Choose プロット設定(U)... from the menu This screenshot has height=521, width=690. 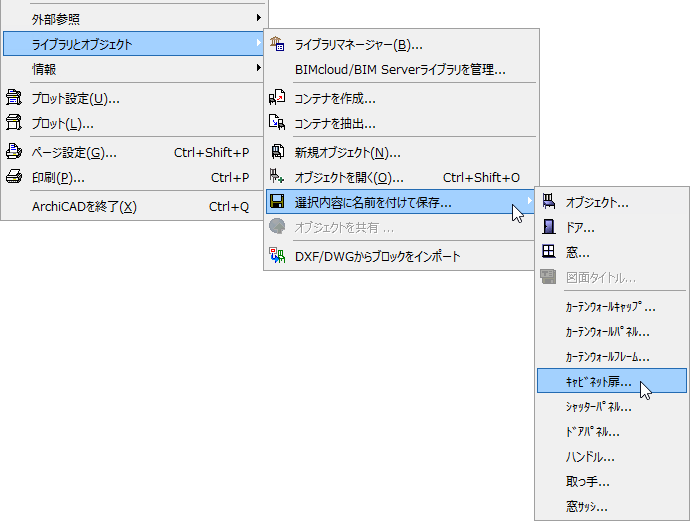(134, 98)
